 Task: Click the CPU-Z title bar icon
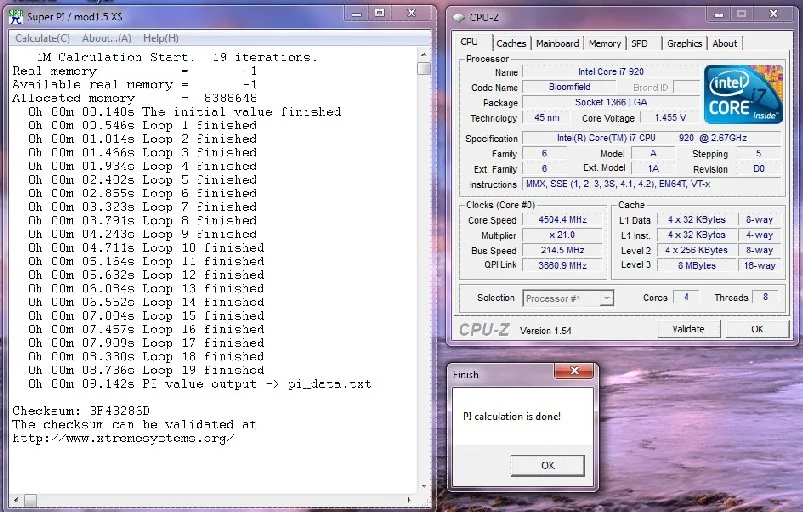click(458, 17)
